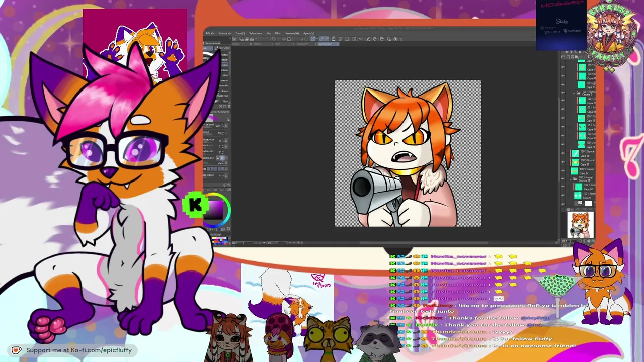Viewport: 644px width, 362px height.
Task: Select the Capa 55 layer thumbnail
Action: coord(575,154)
